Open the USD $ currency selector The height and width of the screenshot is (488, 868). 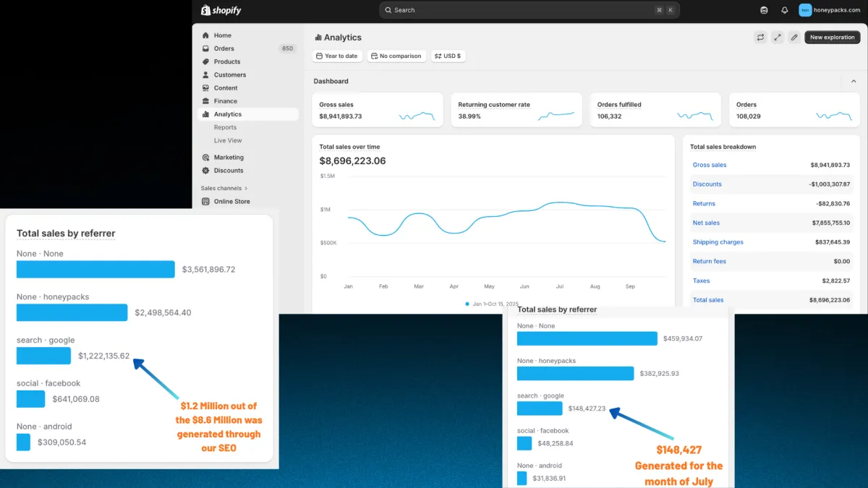click(x=448, y=56)
